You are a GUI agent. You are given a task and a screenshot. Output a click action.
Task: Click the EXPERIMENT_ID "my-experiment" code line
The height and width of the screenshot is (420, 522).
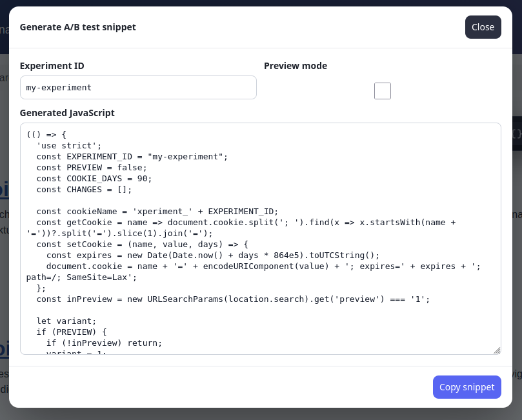[132, 157]
